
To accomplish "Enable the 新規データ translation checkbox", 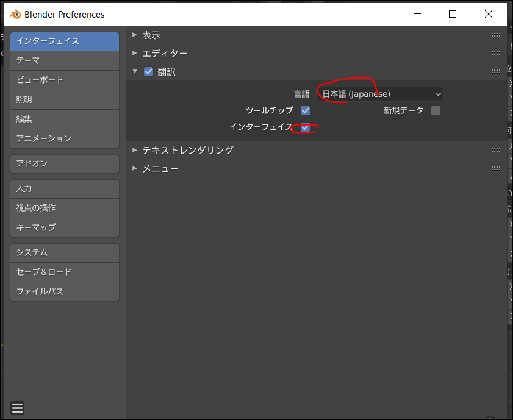I will pos(436,110).
